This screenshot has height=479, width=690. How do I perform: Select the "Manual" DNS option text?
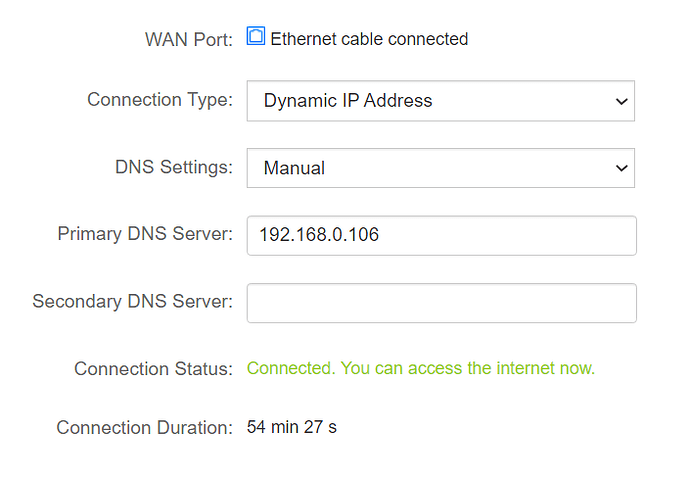tap(294, 168)
